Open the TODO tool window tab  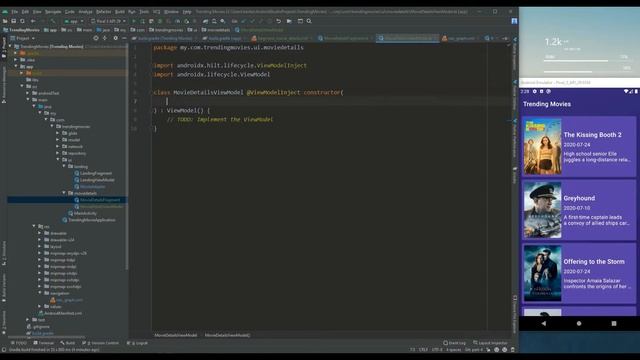[18, 343]
